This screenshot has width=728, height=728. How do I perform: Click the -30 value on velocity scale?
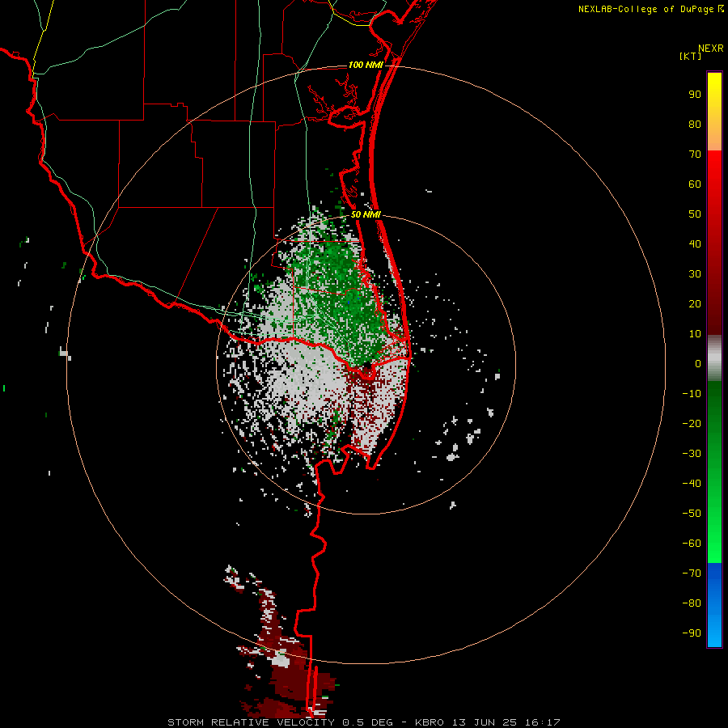pyautogui.click(x=692, y=454)
